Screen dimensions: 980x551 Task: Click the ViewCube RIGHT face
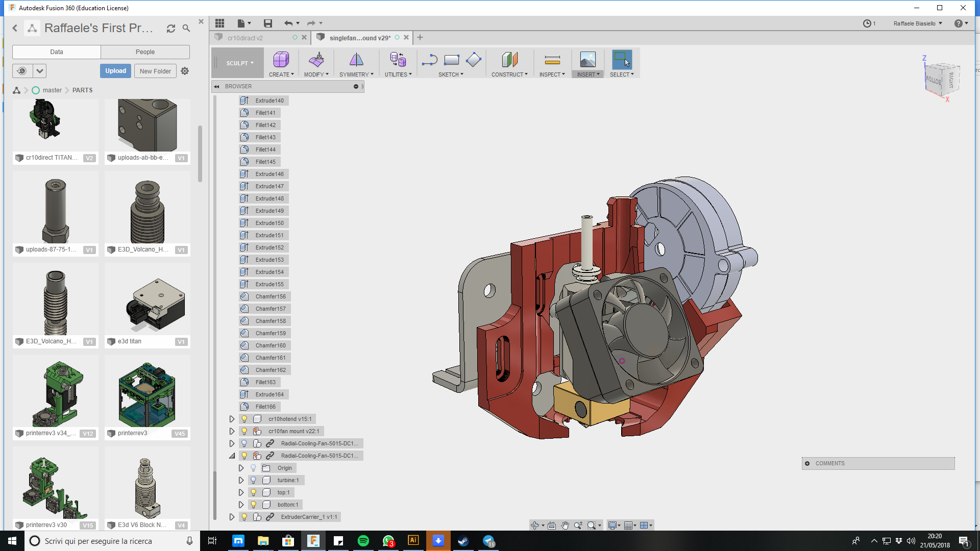click(x=951, y=80)
